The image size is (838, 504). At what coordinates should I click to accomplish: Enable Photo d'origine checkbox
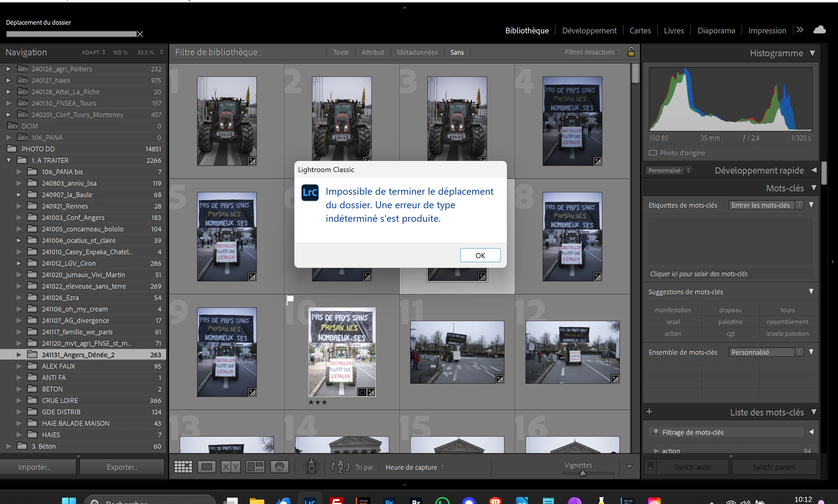point(653,153)
